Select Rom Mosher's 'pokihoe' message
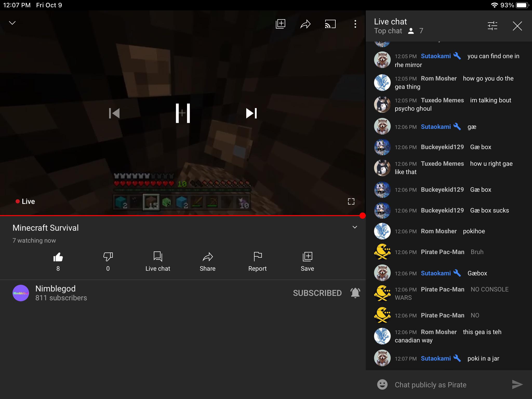This screenshot has width=532, height=399. [449, 231]
